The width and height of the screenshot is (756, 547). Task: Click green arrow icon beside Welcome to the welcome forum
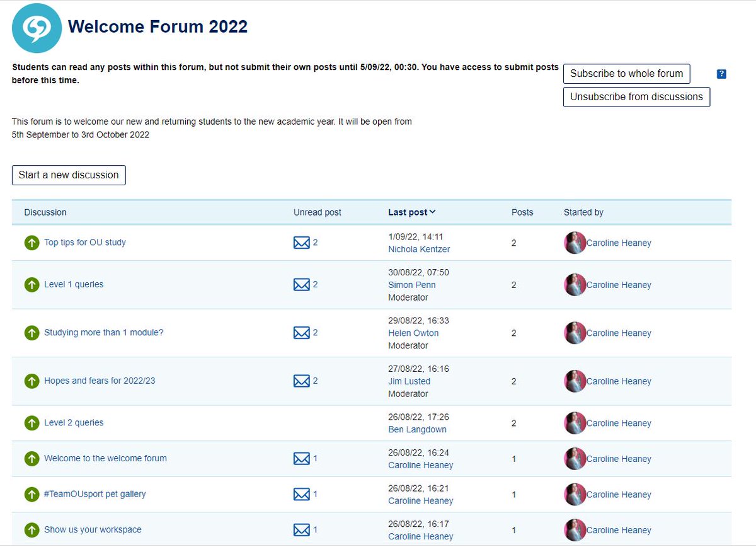[32, 459]
